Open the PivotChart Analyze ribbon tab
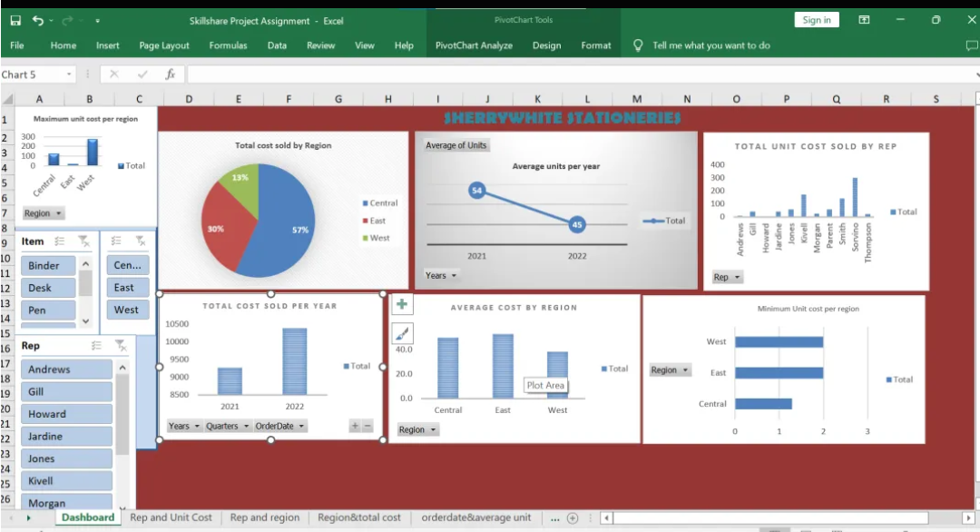Screen dimensions: 980x532 [x=474, y=45]
